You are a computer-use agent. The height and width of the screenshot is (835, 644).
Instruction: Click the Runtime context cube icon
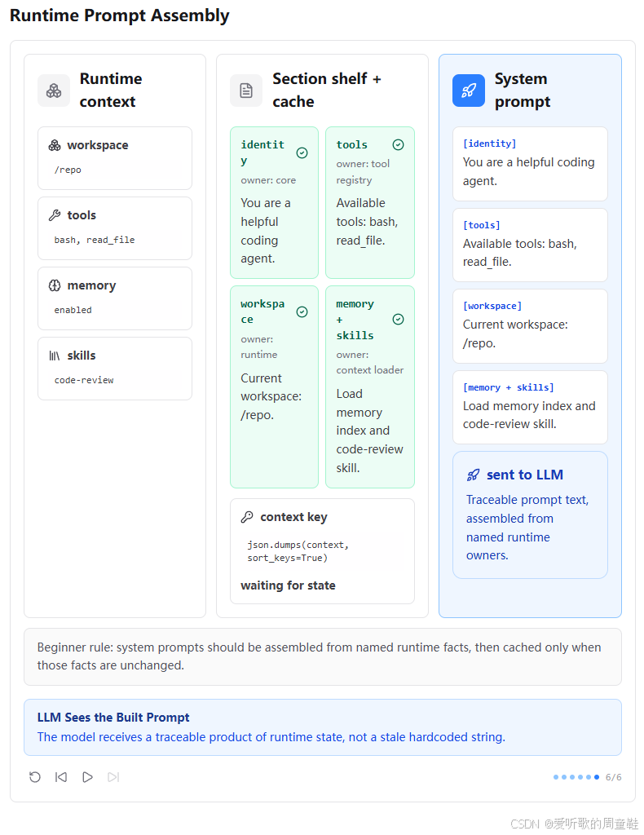(x=54, y=91)
